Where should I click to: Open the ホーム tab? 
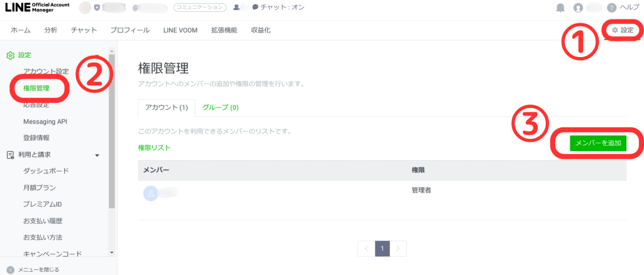click(x=21, y=30)
